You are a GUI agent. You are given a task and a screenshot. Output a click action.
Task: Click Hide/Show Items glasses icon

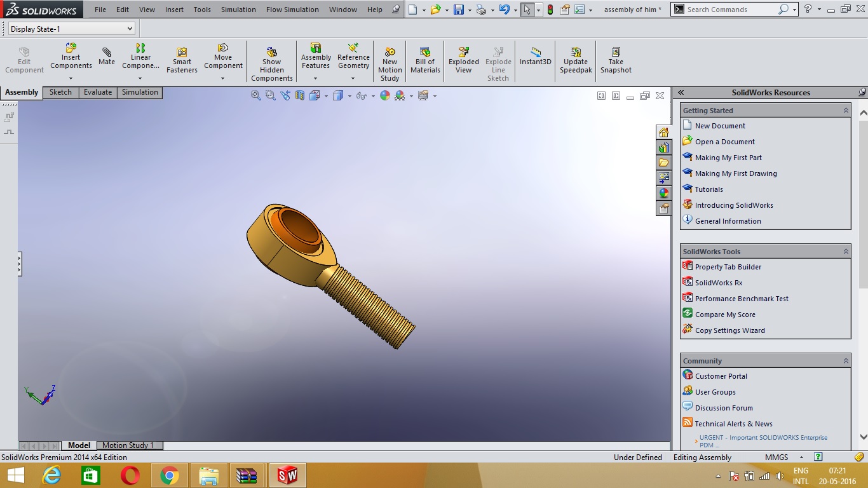pyautogui.click(x=362, y=95)
